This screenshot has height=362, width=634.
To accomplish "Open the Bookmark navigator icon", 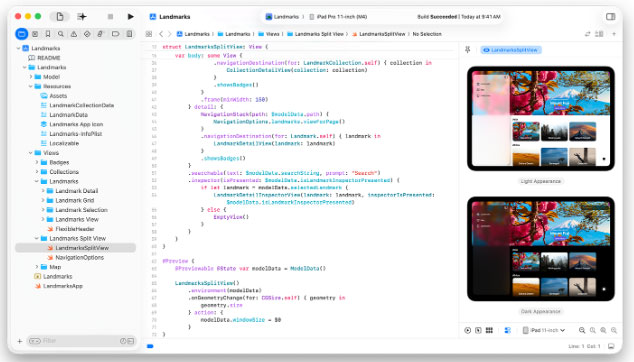I will 48,34.
